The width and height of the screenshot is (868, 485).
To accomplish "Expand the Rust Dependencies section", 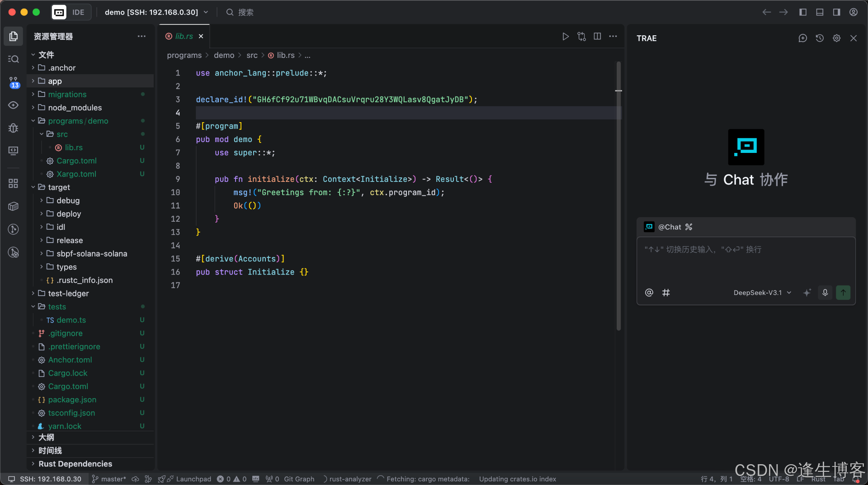I will (90, 464).
